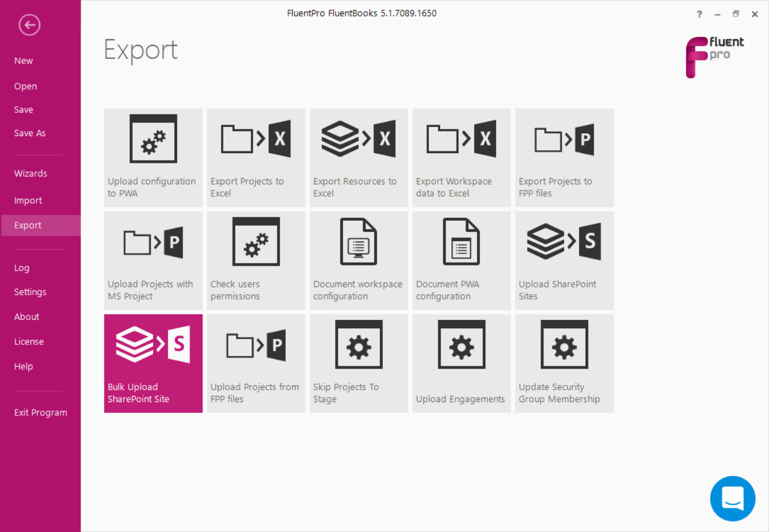Select Document PWA configuration tile
Screen dimensions: 769x532
pyautogui.click(x=462, y=261)
